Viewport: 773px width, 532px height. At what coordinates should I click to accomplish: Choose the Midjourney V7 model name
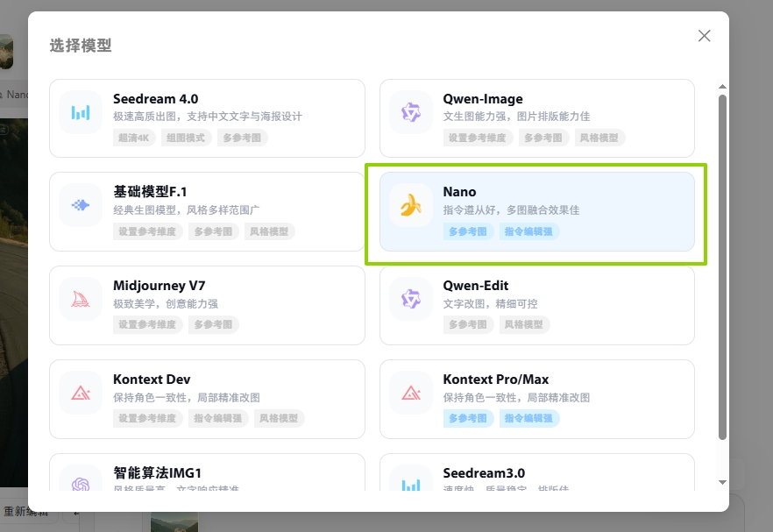point(159,286)
